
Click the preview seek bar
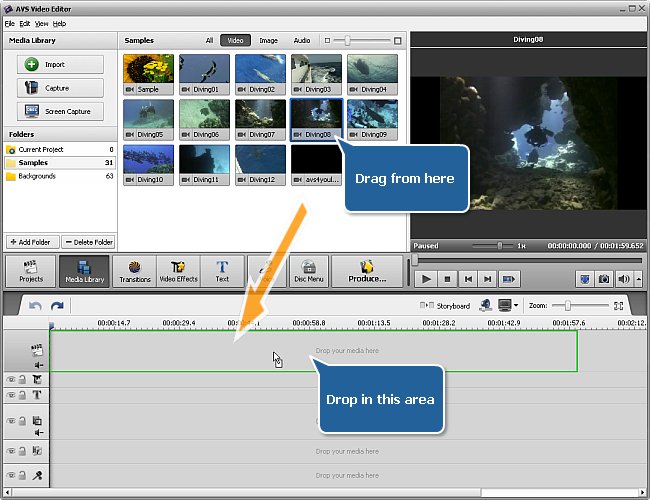(528, 260)
